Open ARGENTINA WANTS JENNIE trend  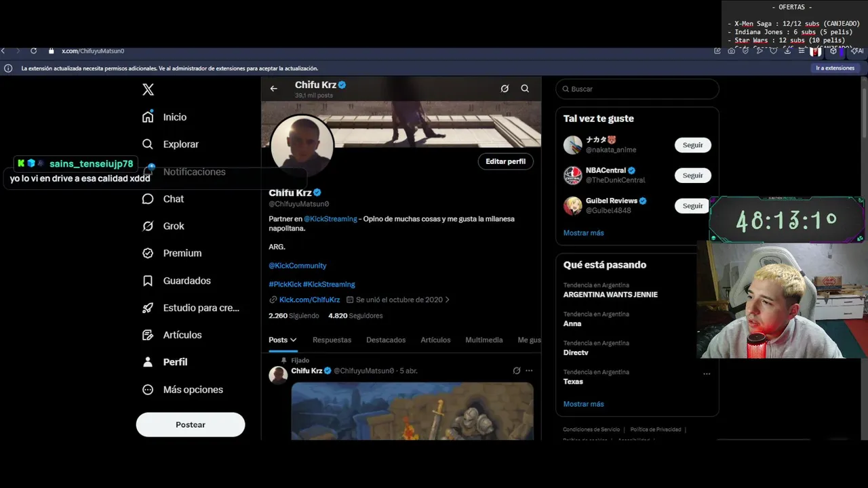(x=610, y=295)
